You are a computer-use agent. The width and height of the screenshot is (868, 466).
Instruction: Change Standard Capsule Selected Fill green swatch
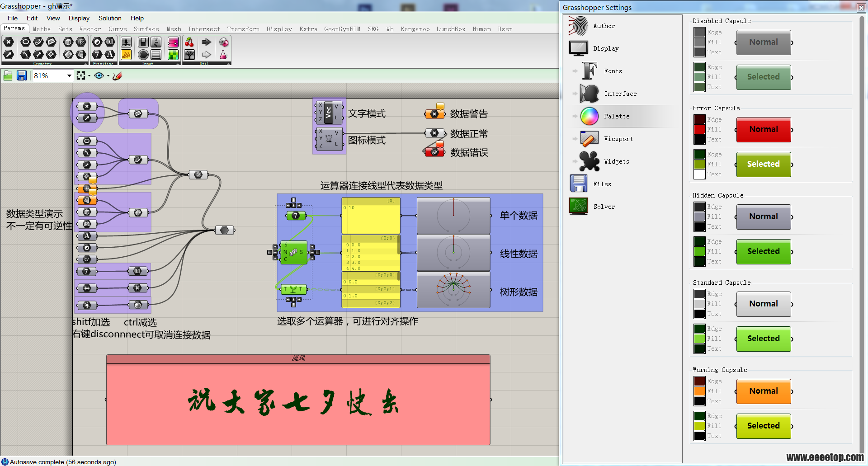click(699, 339)
